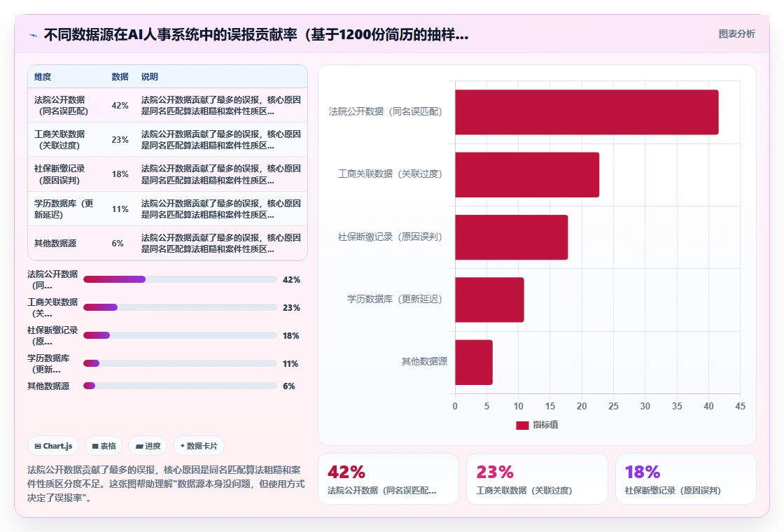Click the 其他数据源 6% progress bar
784x532 pixels.
coord(180,386)
